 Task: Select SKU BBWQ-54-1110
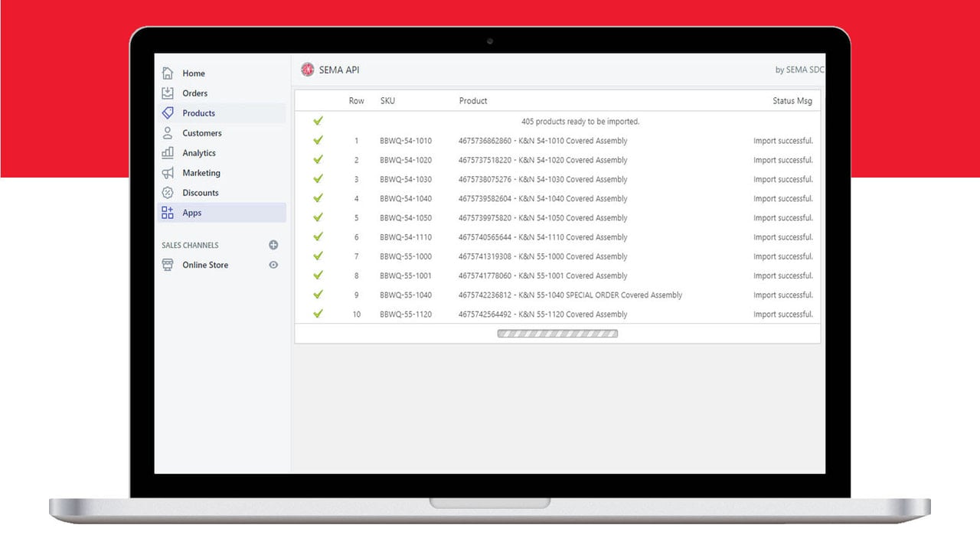coord(406,237)
